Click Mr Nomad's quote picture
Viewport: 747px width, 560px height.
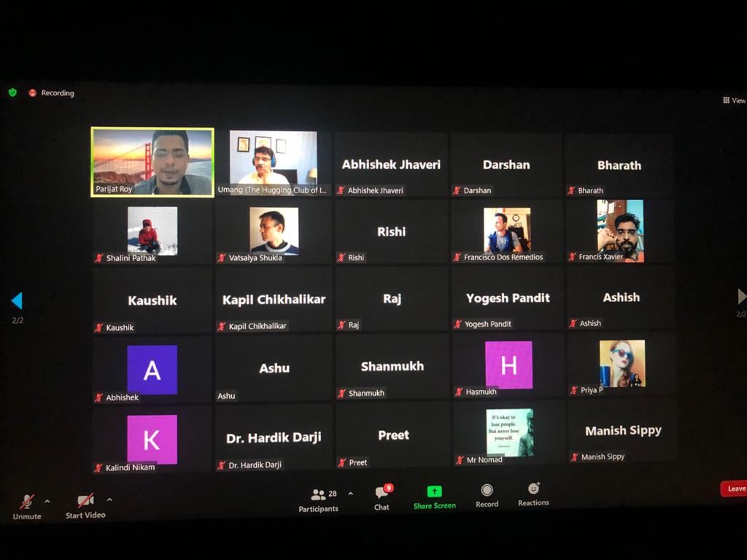pyautogui.click(x=509, y=432)
